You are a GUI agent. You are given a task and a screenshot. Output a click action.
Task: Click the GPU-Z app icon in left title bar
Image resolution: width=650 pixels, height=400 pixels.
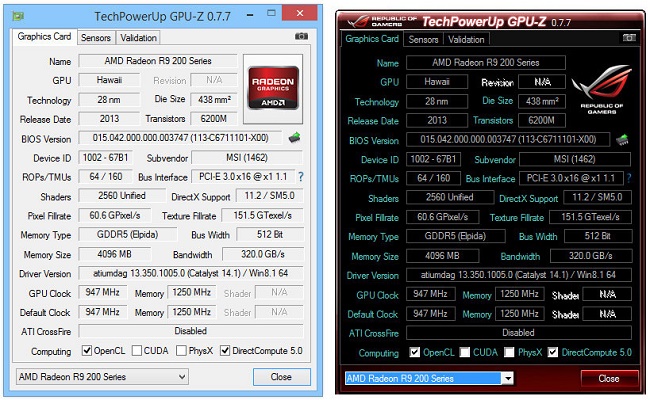18,16
